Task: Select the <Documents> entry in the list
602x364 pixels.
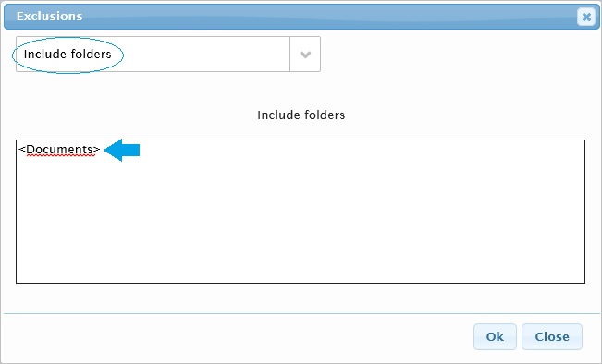Action: point(59,150)
